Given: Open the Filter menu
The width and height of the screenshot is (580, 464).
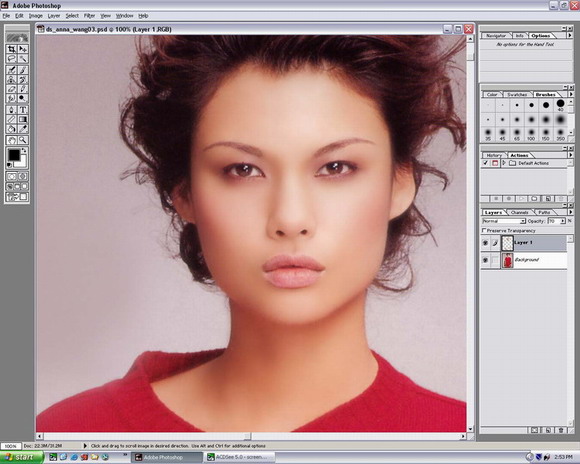Looking at the screenshot, I should [89, 16].
